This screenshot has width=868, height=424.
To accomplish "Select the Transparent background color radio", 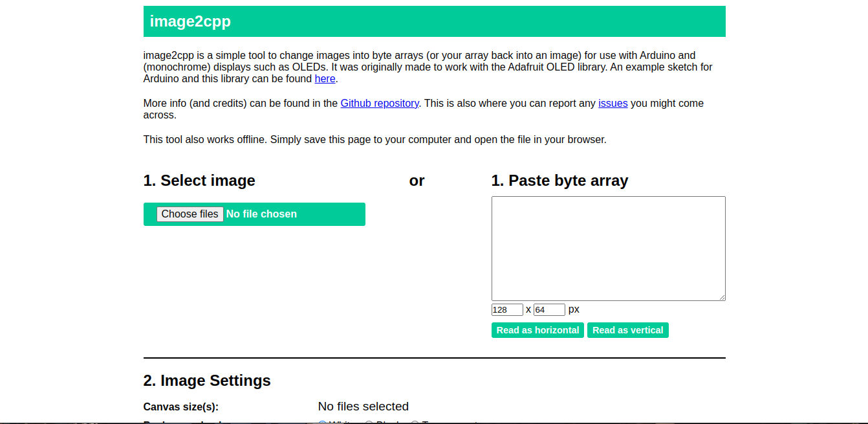I will point(415,422).
